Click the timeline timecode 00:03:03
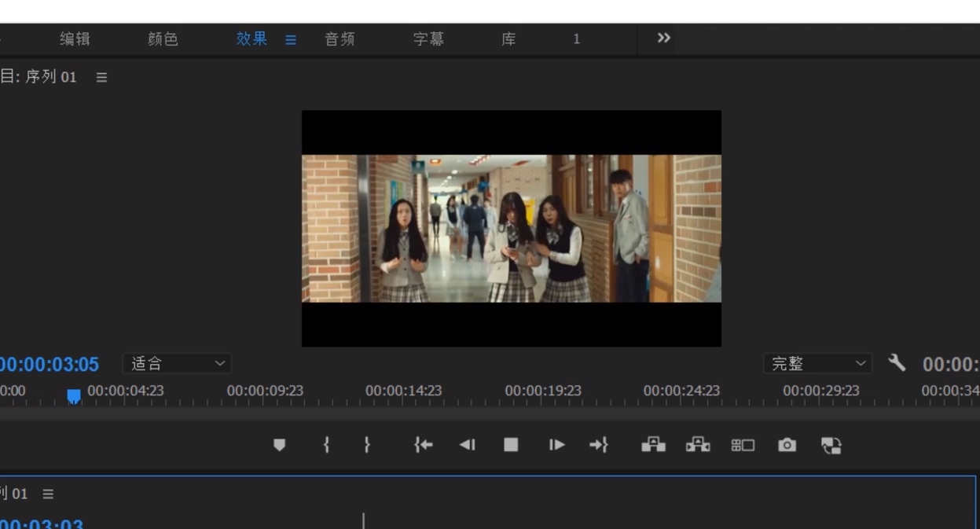 [x=42, y=523]
